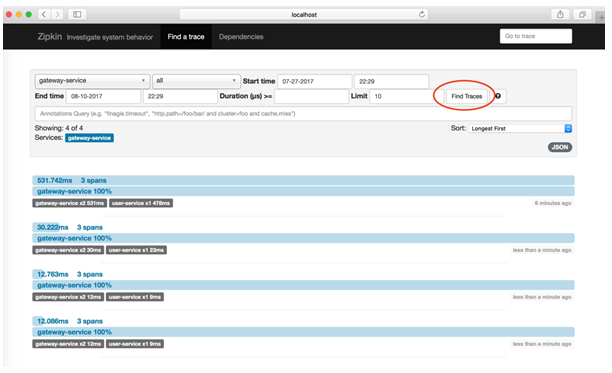Open a new tab with the plus icon
The image size is (612, 373).
point(601,17)
